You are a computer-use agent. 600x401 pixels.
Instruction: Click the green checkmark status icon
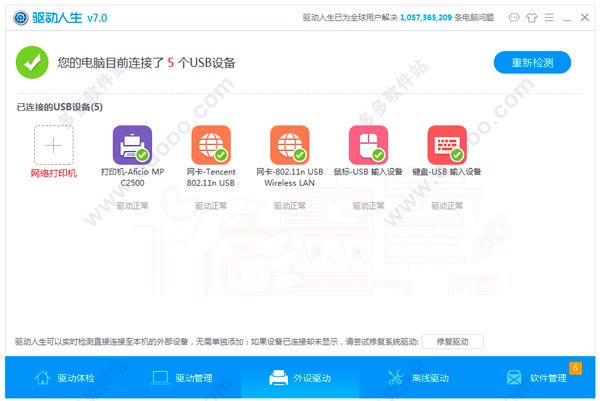[32, 62]
